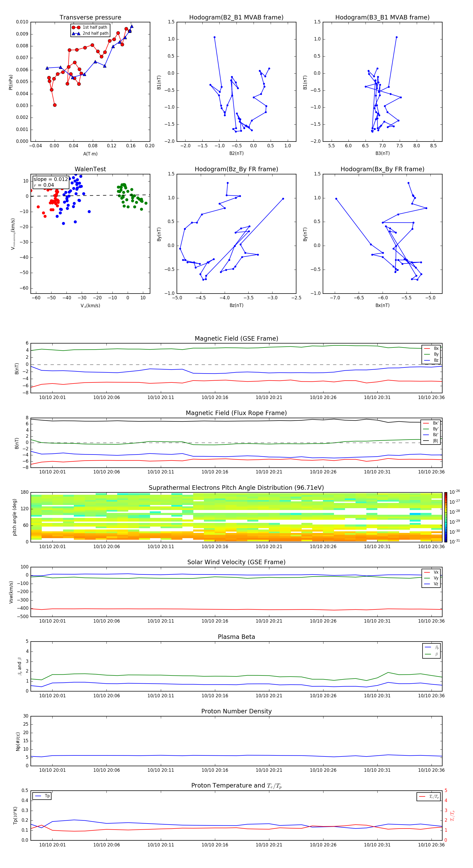Click the "Hodogram(B3_B1 MVAB frame)" title
473x868 pixels.
click(382, 18)
